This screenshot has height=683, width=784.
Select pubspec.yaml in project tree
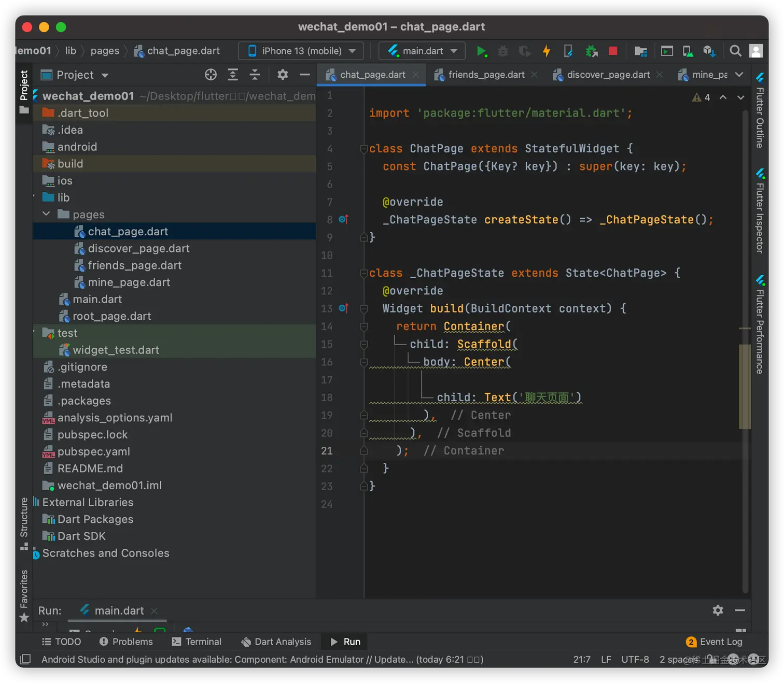[x=94, y=451]
